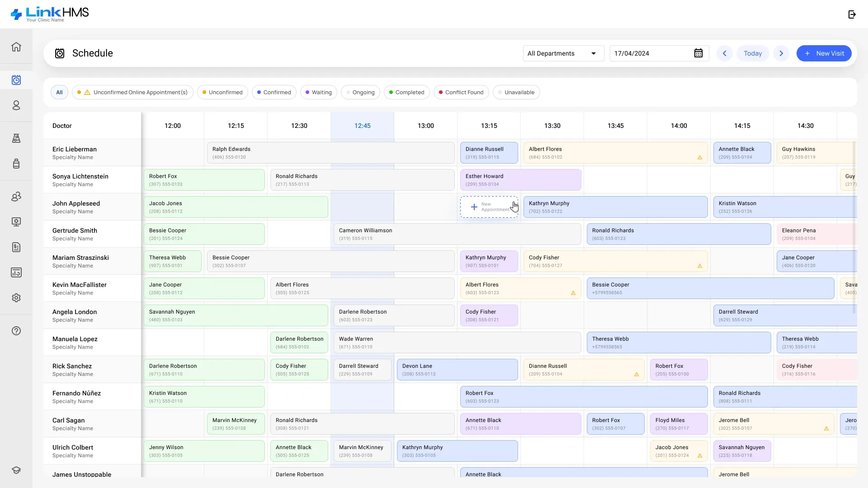Click the LinkHMS logo

point(50,14)
